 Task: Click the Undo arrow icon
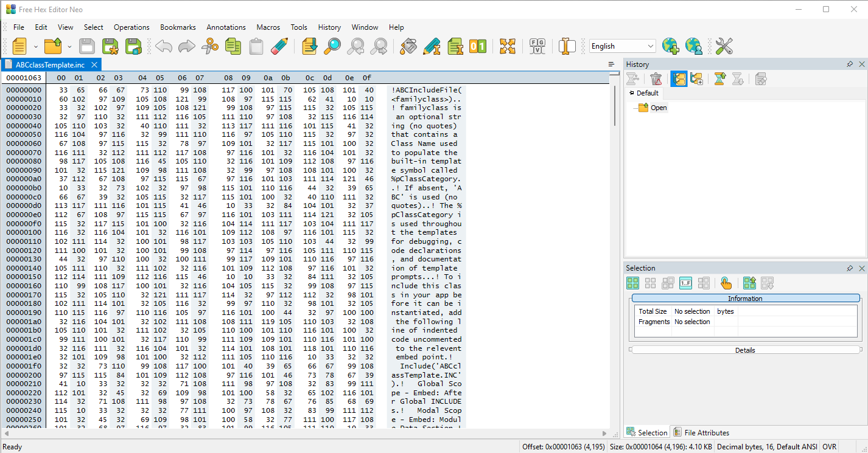(164, 46)
